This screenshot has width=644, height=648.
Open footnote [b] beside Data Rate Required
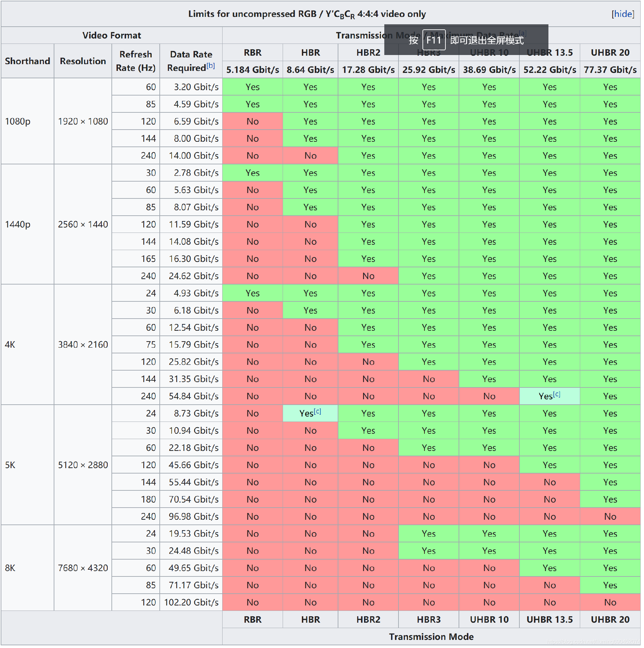point(210,65)
